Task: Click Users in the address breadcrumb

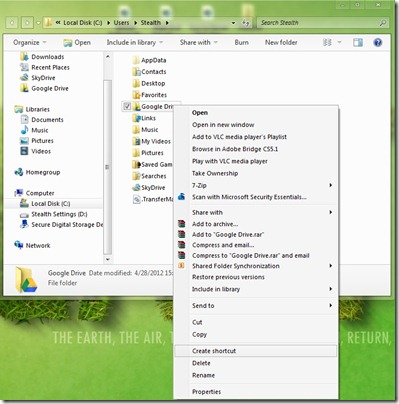Action: coord(121,23)
